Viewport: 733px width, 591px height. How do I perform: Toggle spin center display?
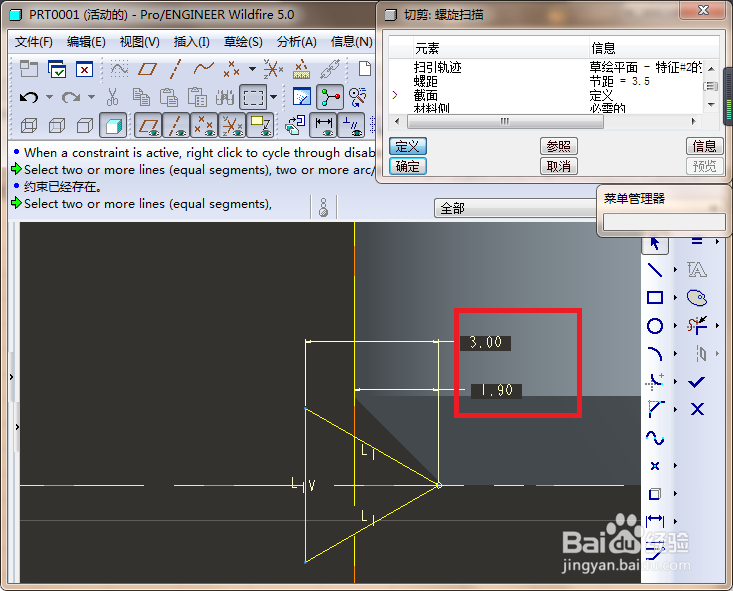[x=330, y=97]
